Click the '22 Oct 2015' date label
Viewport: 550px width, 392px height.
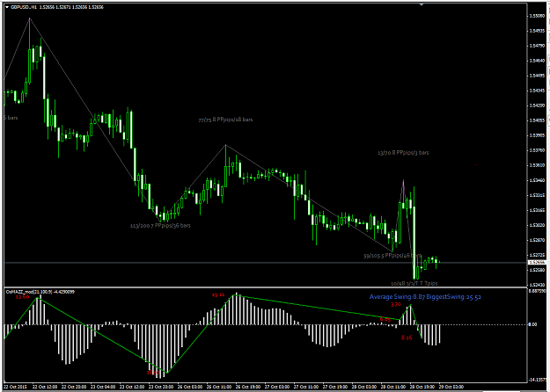(x=17, y=387)
